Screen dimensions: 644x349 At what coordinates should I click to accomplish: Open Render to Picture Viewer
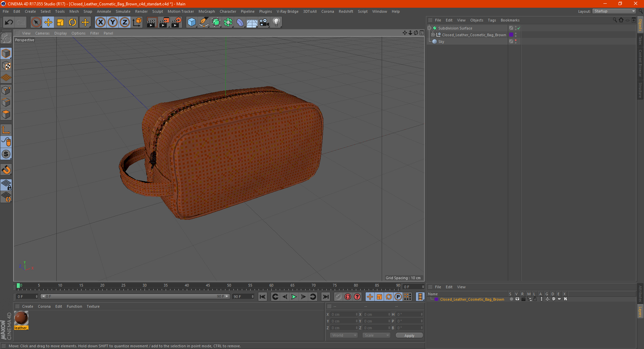[x=164, y=22]
